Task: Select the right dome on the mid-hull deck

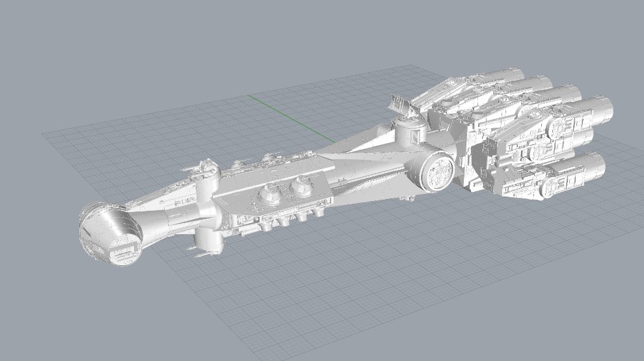Action: click(x=299, y=186)
